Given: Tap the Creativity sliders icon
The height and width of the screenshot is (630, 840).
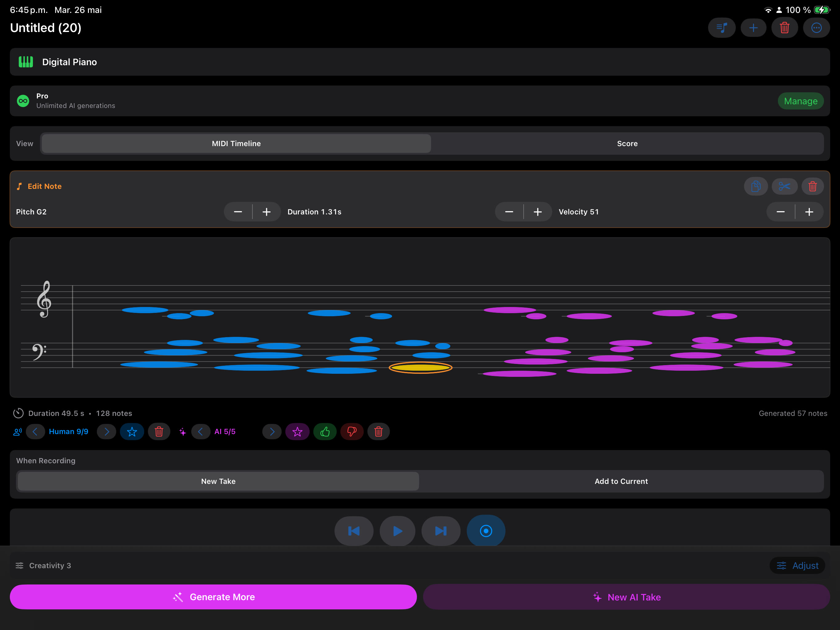Looking at the screenshot, I should [19, 565].
